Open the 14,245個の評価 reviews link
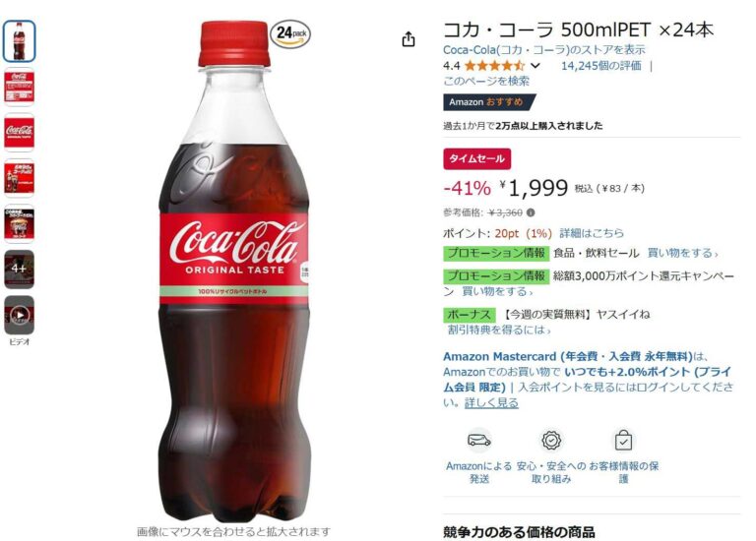 (x=600, y=66)
